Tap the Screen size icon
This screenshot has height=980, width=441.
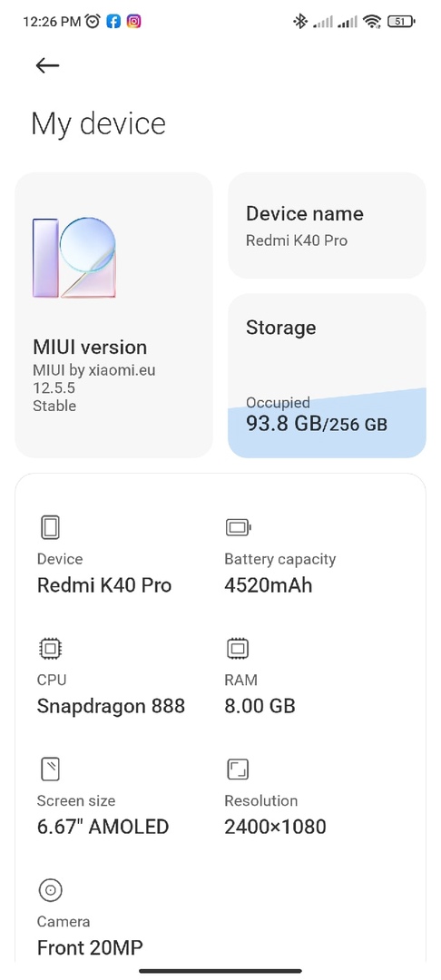pos(50,769)
